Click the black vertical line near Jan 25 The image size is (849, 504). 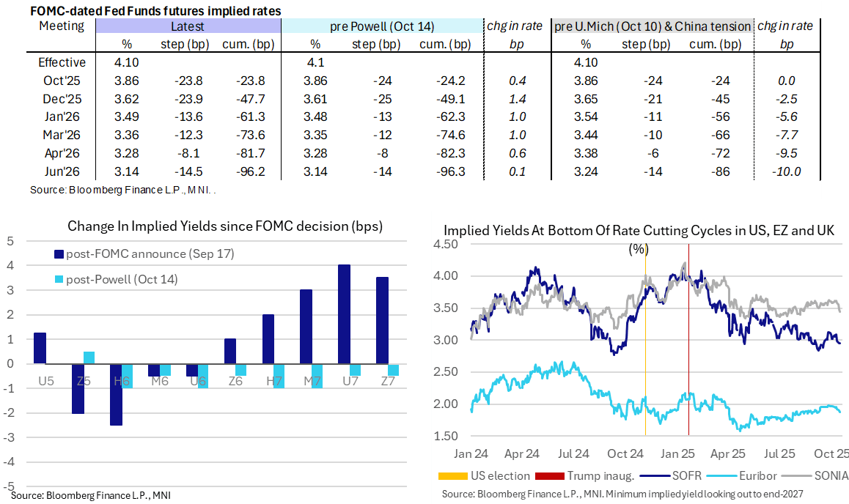[688, 352]
